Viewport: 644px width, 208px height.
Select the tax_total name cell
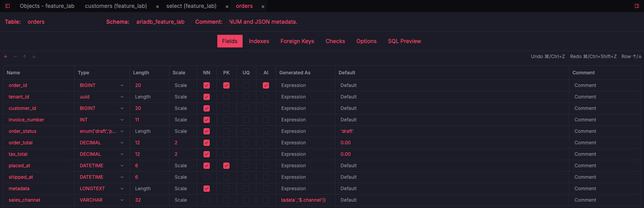39,154
